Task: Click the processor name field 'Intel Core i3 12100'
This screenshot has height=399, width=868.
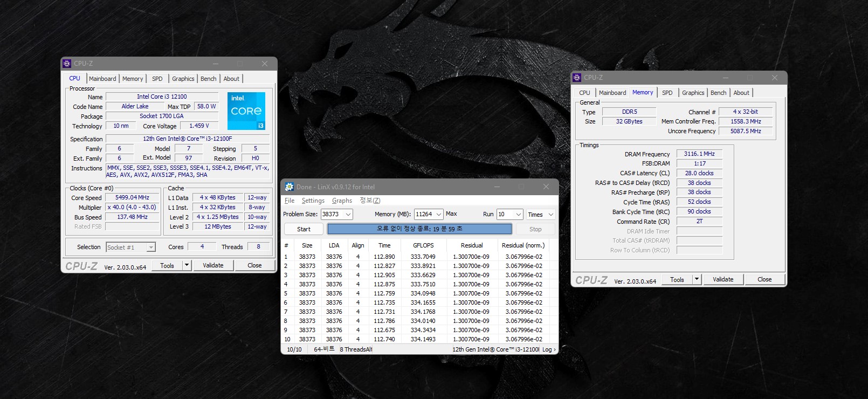Action: 162,97
